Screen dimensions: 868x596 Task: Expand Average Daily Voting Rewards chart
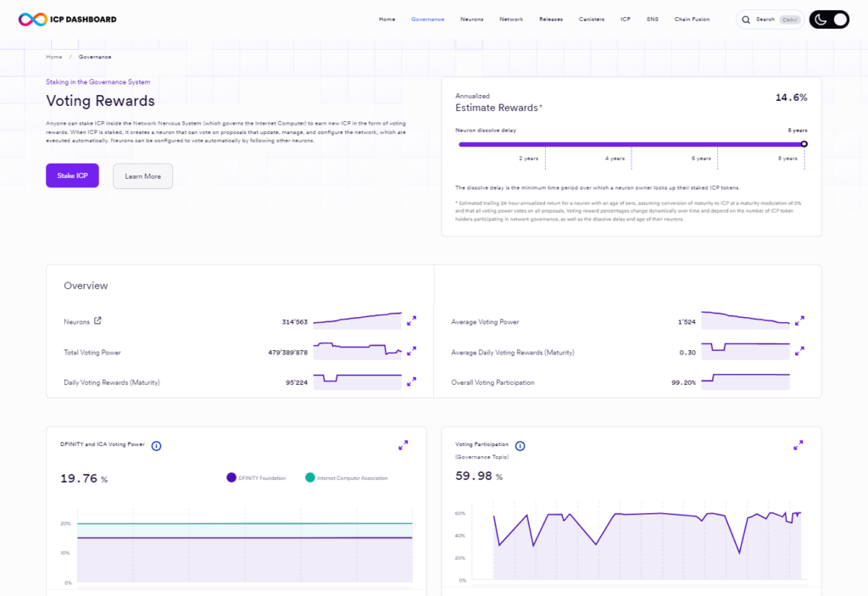798,351
